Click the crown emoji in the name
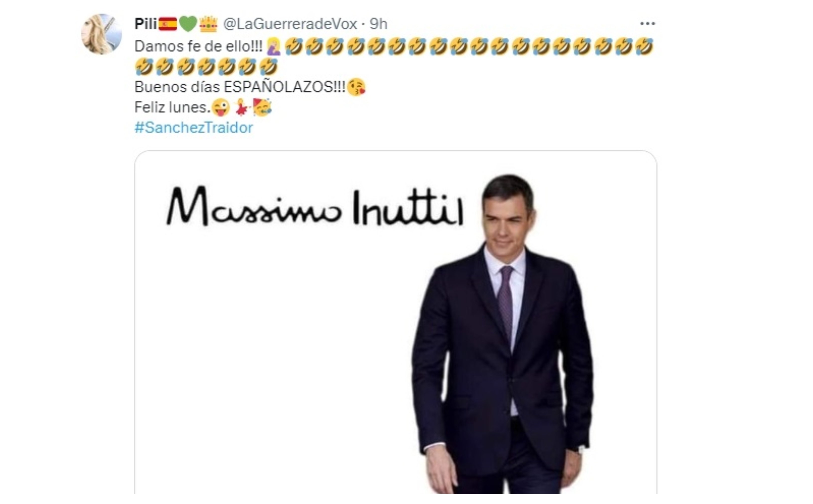This screenshot has height=504, width=813. point(209,24)
